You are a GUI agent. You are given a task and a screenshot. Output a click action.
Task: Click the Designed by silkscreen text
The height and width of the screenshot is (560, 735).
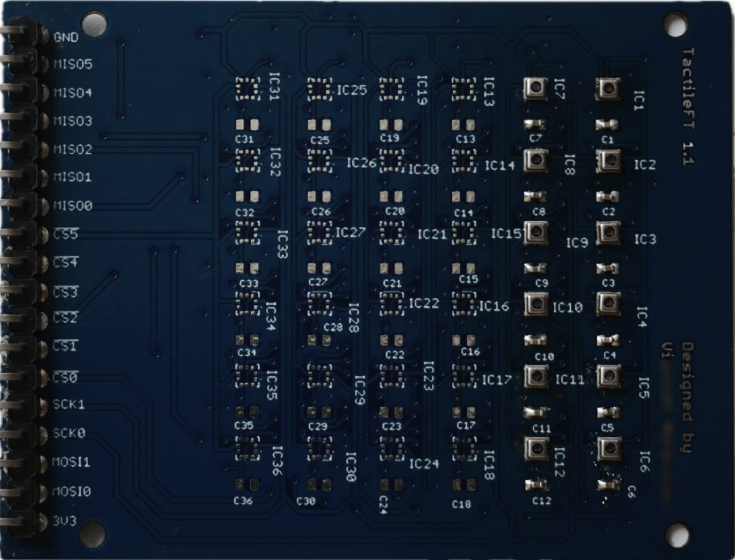(687, 398)
